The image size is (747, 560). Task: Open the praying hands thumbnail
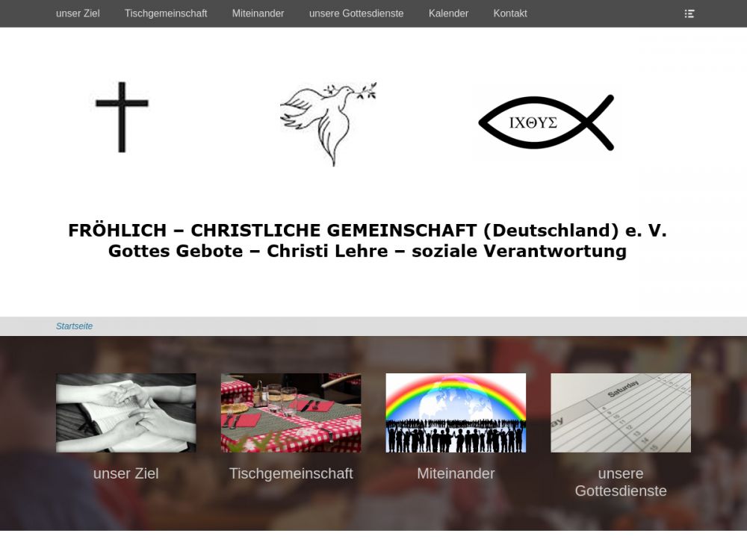(x=126, y=413)
